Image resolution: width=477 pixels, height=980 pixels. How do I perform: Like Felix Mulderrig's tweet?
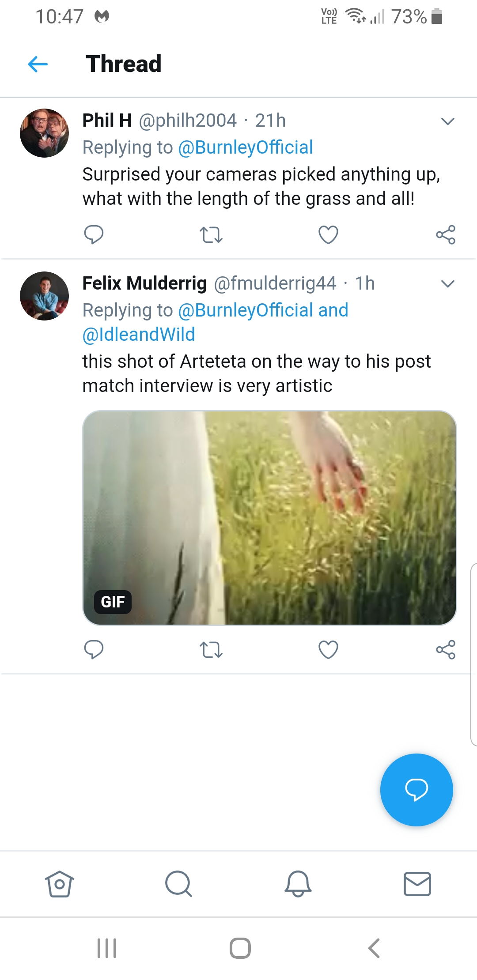328,649
